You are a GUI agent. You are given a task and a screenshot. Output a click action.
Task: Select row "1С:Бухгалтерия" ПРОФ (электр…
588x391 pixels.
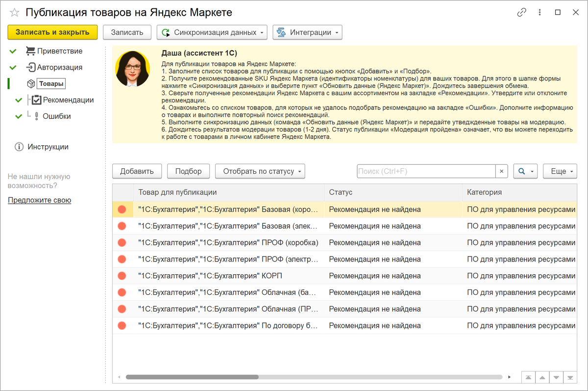tap(344, 259)
